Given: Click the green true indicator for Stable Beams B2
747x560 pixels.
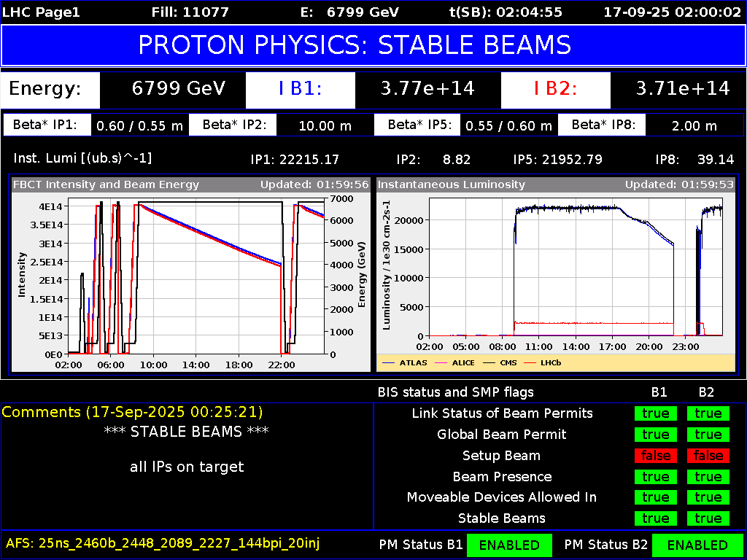Looking at the screenshot, I should click(x=707, y=518).
